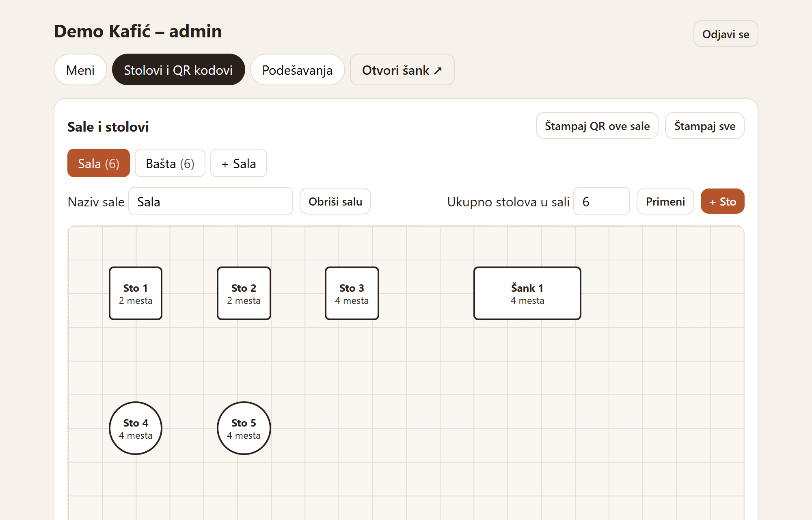The image size is (812, 520).
Task: Select the Sto 3 table with 4 mesta
Action: pyautogui.click(x=352, y=293)
